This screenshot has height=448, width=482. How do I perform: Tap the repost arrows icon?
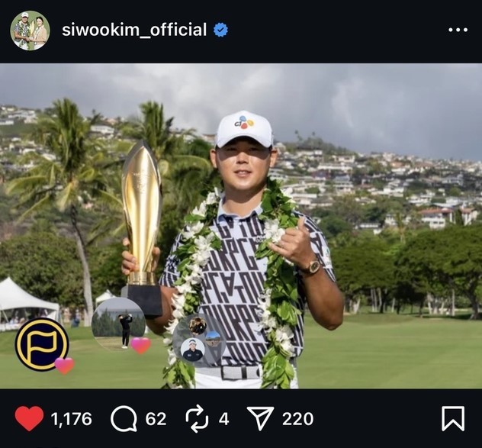point(197,419)
